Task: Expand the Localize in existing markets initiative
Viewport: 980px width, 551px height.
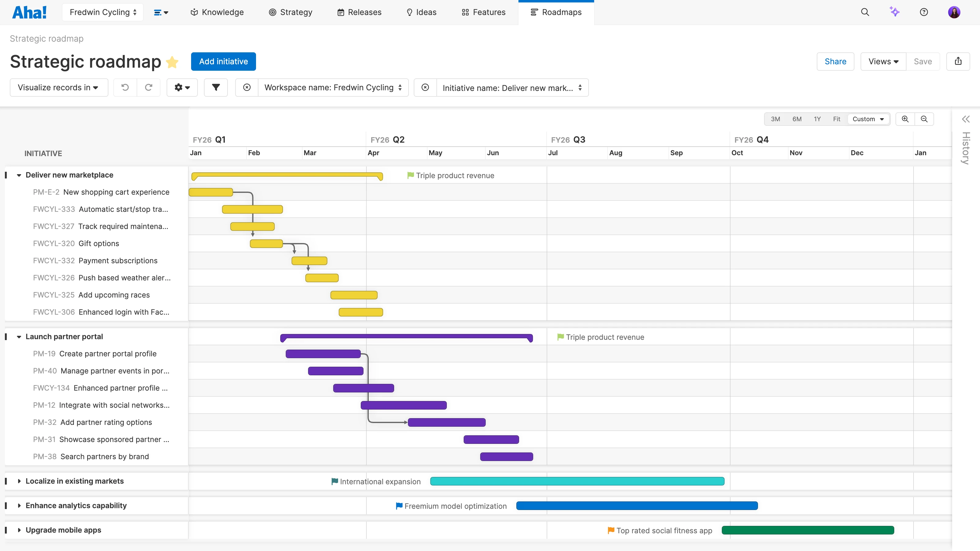Action: coord(19,481)
